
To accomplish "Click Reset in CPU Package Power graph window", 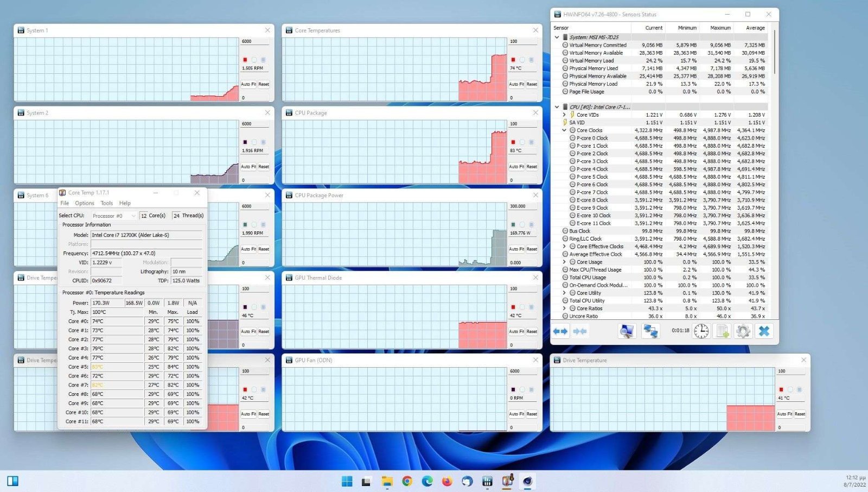I will [x=532, y=249].
